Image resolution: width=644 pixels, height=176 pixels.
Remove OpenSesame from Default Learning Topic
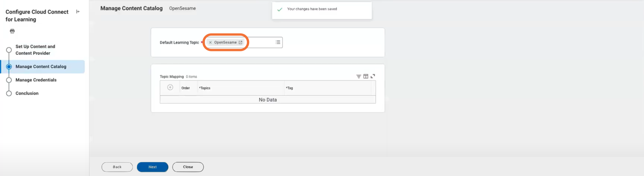[x=210, y=42]
